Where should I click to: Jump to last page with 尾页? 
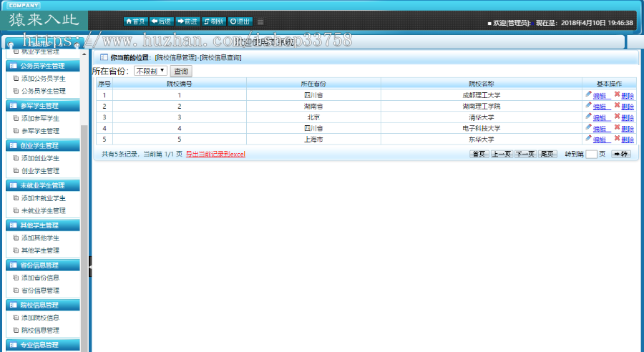pos(547,154)
